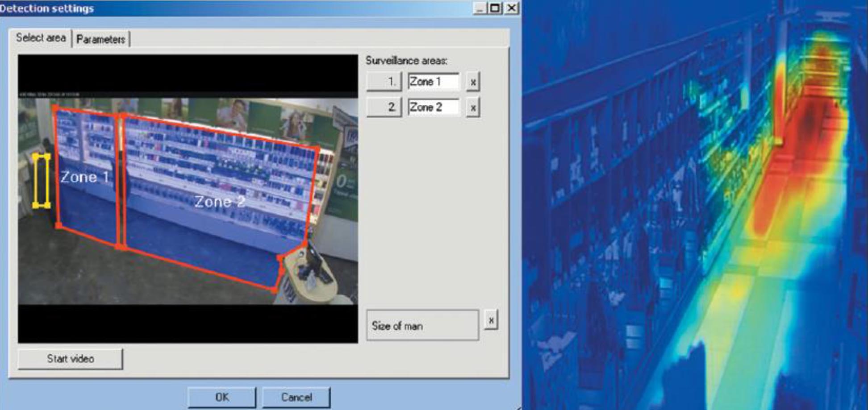
Task: Delete Zone 1 with its x button
Action: [473, 82]
